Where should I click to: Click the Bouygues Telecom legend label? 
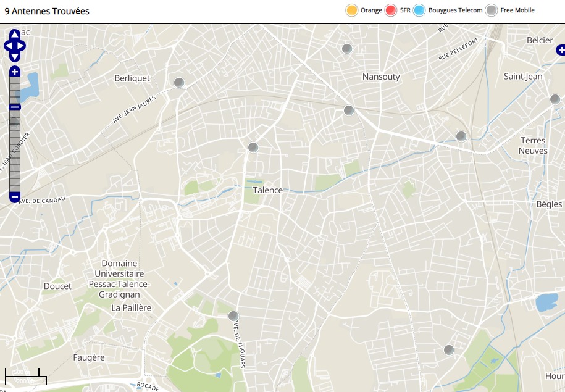(456, 10)
